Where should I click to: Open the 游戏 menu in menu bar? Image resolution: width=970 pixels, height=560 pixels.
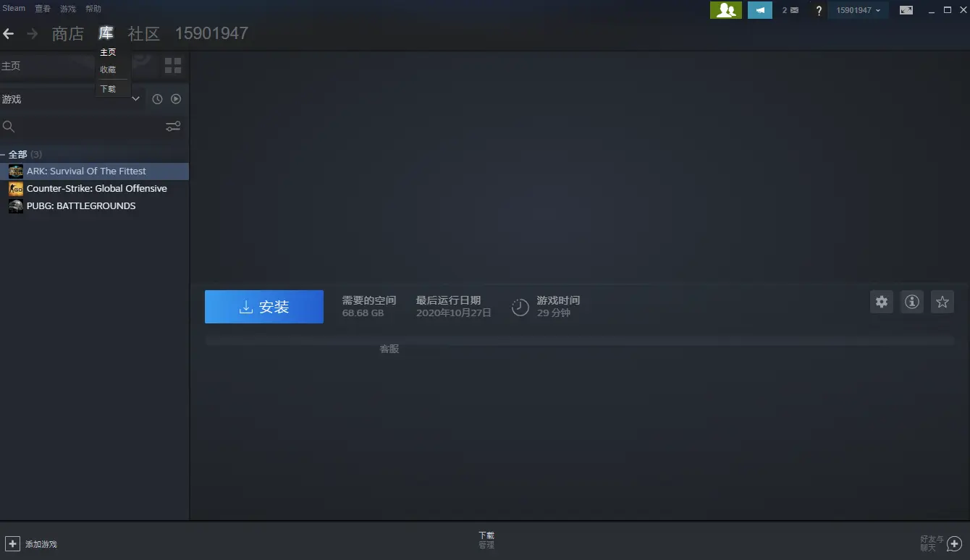pos(68,9)
